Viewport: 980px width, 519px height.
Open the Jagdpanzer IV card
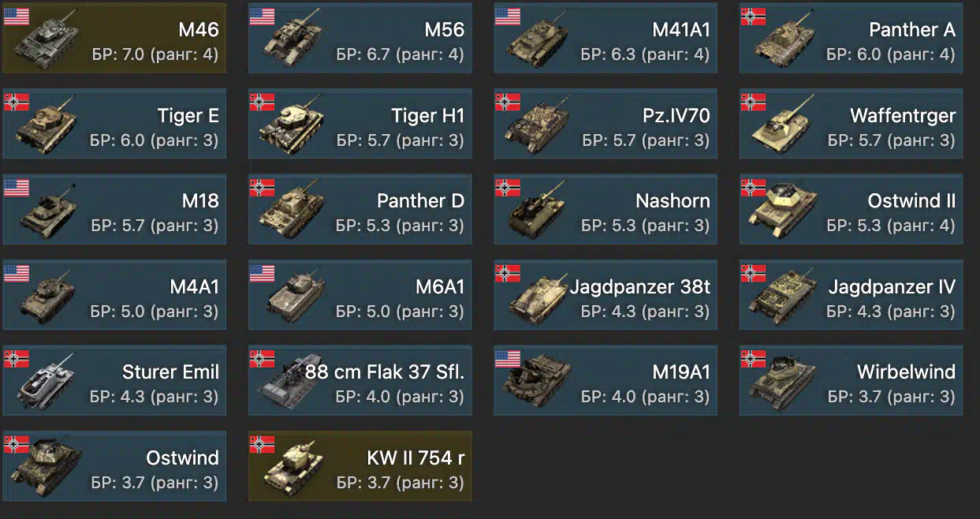click(x=851, y=295)
